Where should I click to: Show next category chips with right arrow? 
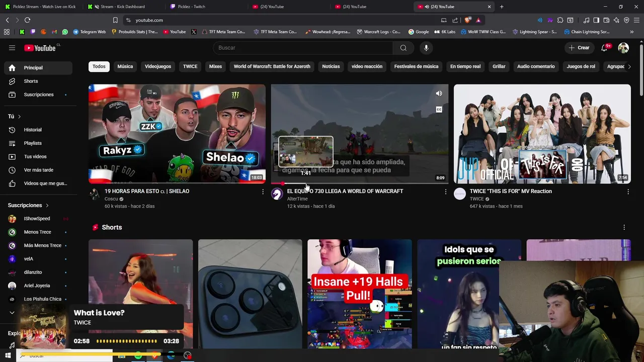pos(628,66)
